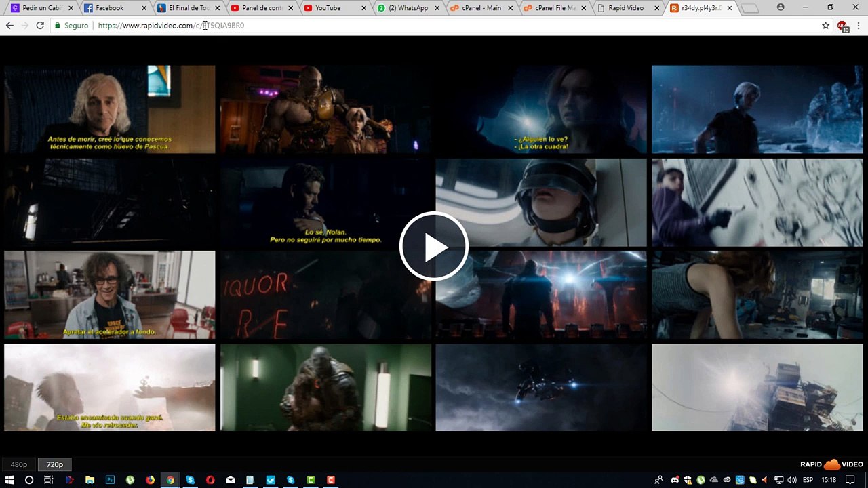868x488 pixels.
Task: Go forward to the next page
Action: pos(25,25)
